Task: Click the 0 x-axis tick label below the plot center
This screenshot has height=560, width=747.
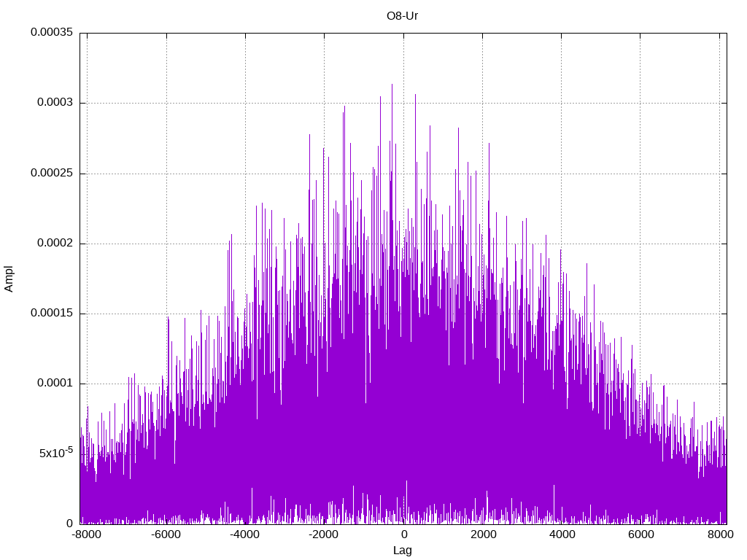Action: pyautogui.click(x=404, y=534)
